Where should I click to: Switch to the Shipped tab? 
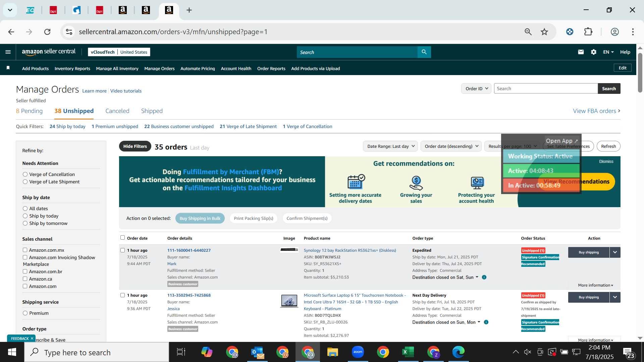tap(152, 111)
